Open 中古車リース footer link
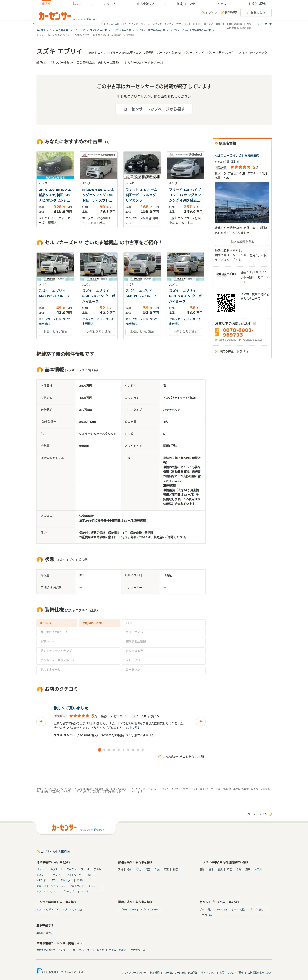Image resolution: width=308 pixels, height=980 pixels. [138, 950]
